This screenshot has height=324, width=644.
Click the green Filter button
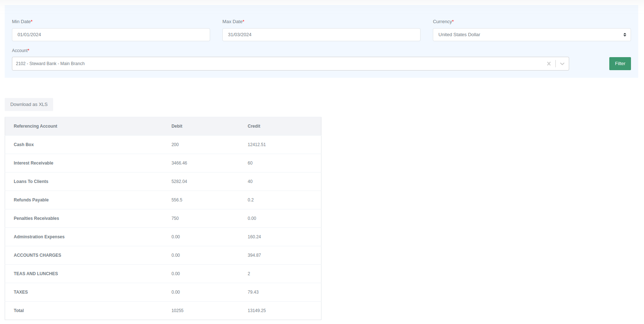[620, 64]
